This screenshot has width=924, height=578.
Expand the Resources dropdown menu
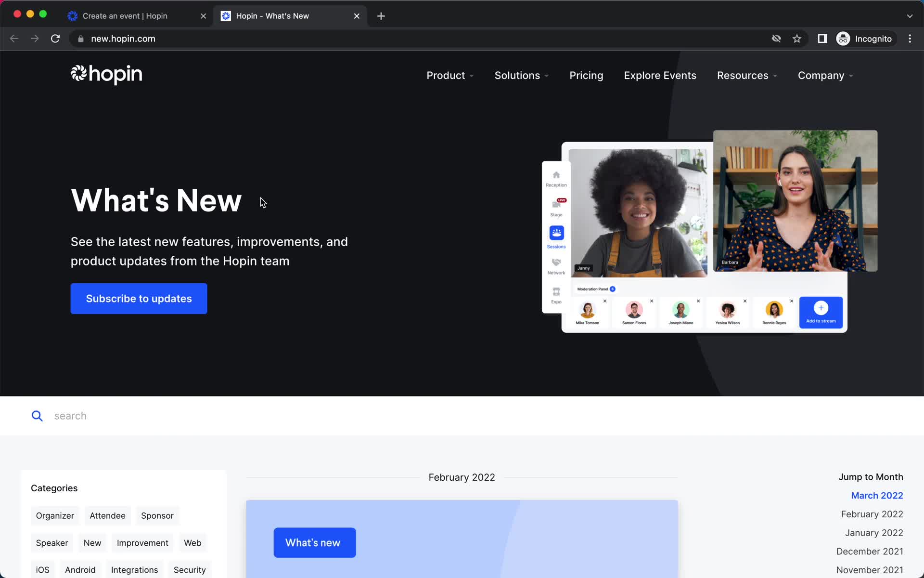(747, 76)
